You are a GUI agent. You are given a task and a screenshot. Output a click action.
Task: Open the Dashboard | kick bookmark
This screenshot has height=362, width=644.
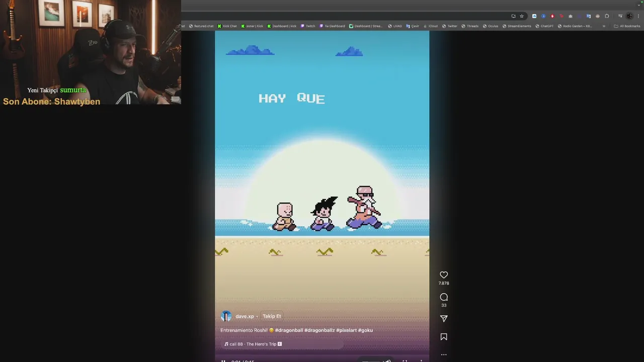pos(282,26)
